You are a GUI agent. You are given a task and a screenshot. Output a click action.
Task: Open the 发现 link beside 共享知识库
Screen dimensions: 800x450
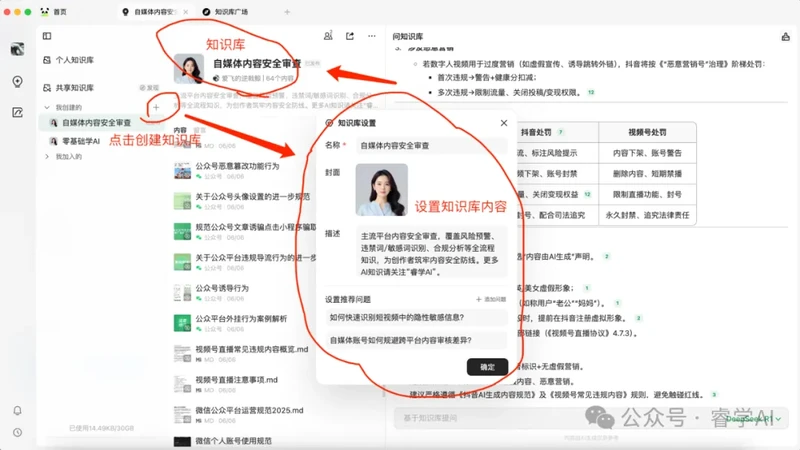click(149, 88)
